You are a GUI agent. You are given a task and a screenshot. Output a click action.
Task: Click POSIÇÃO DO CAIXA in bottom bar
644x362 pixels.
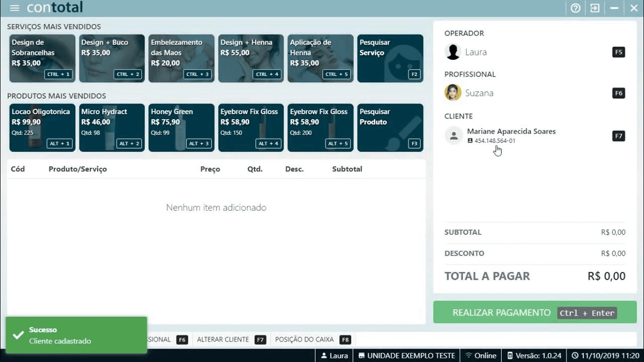[x=304, y=340]
